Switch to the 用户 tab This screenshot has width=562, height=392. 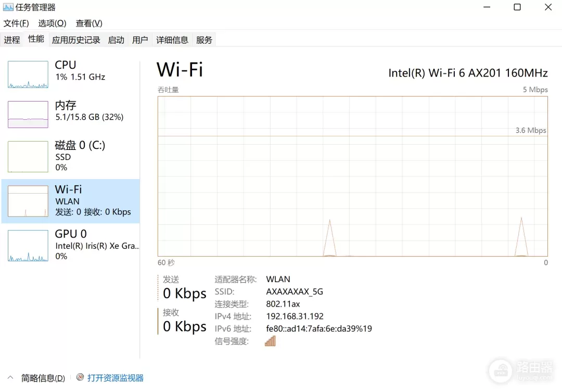coord(140,40)
